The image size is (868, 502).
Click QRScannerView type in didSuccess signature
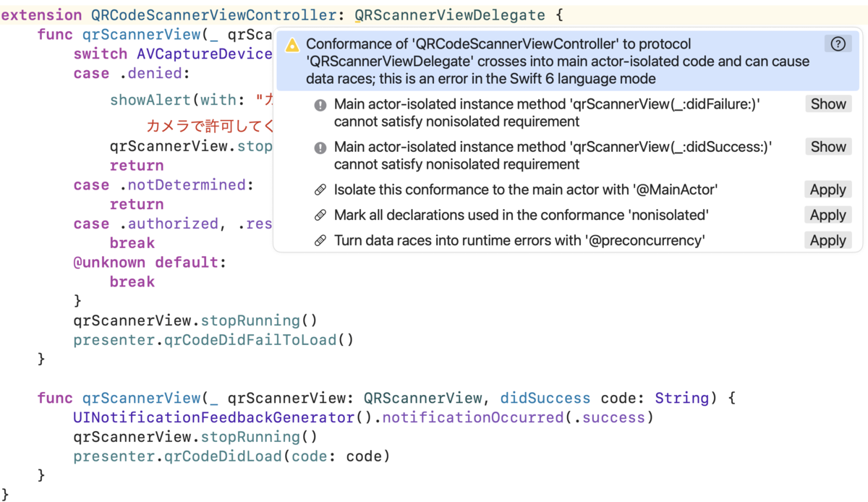(x=422, y=399)
